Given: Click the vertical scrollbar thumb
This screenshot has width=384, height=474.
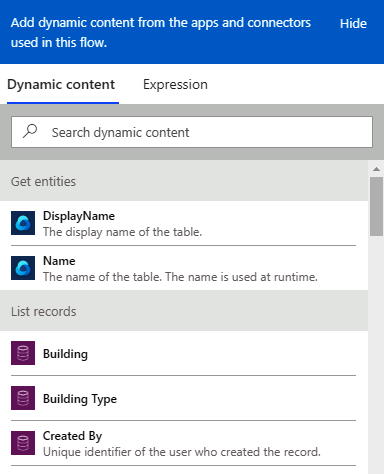Looking at the screenshot, I should 376,206.
